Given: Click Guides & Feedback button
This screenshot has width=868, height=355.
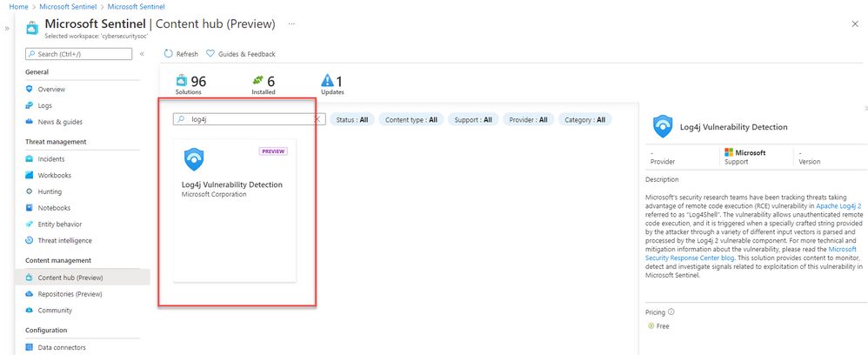Looking at the screenshot, I should pyautogui.click(x=241, y=54).
